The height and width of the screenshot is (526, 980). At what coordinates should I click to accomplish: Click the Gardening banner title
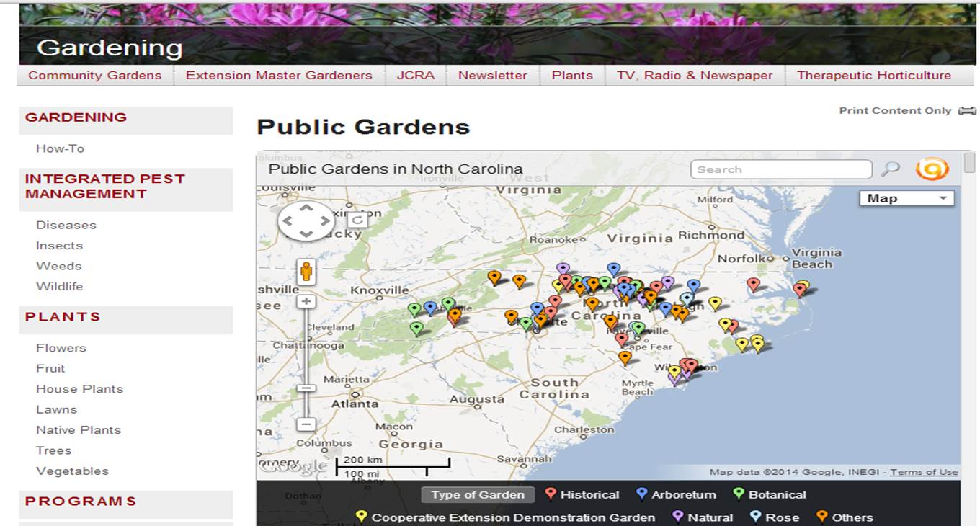(x=110, y=48)
